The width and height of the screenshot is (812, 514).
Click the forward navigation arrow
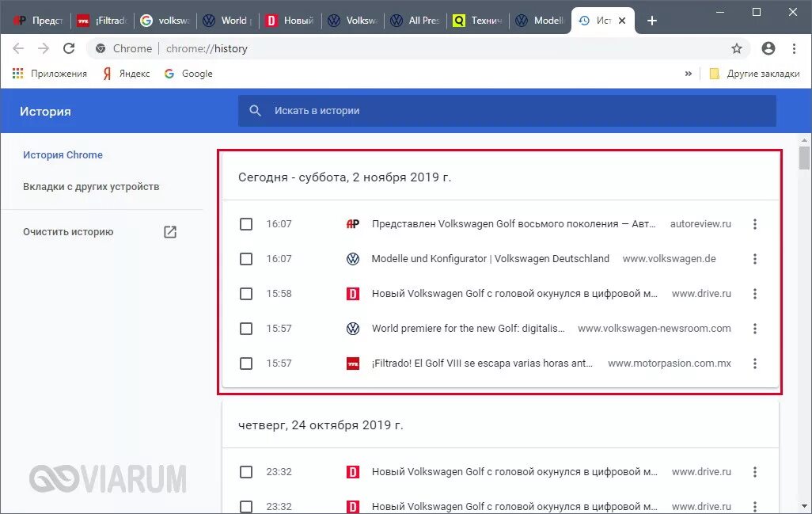pos(44,48)
